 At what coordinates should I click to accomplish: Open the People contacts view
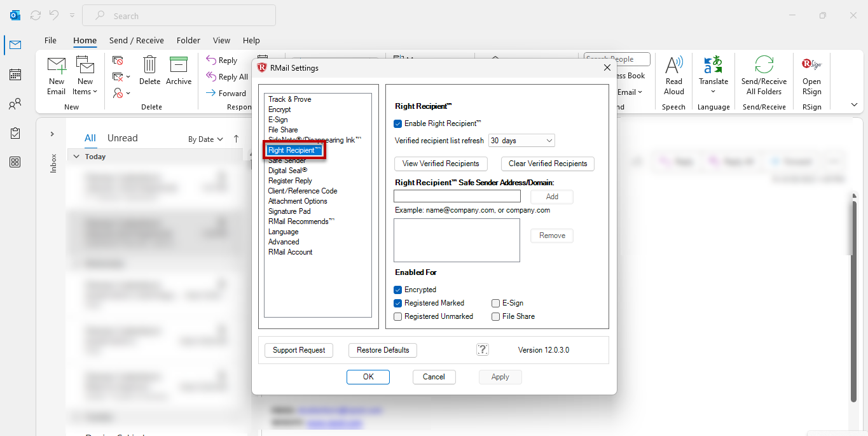pyautogui.click(x=15, y=104)
